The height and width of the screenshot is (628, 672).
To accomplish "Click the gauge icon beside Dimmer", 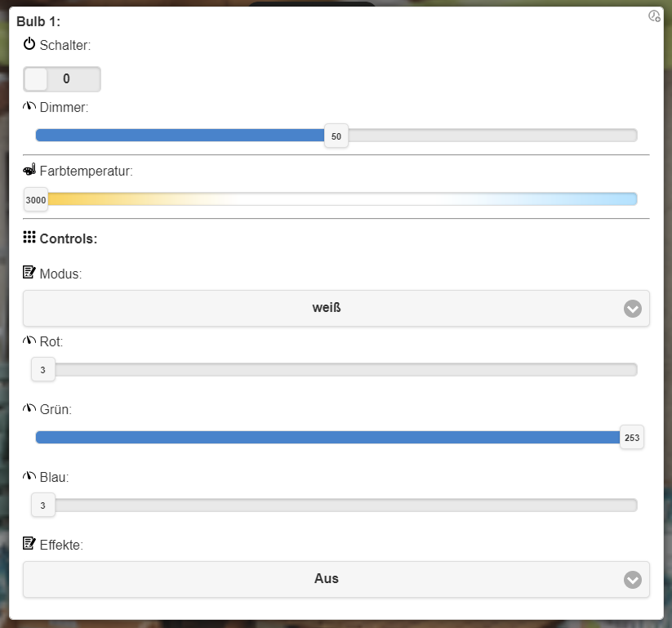I will (x=29, y=106).
